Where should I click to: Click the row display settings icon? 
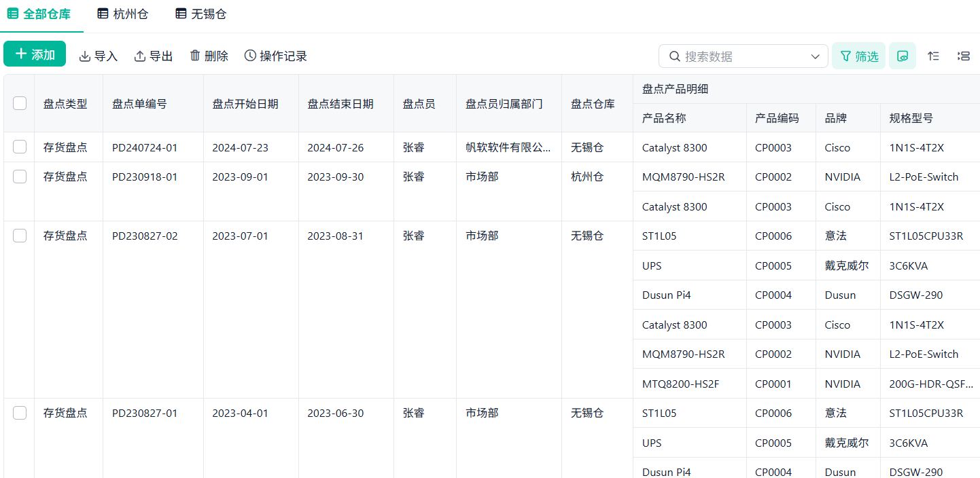(x=963, y=56)
